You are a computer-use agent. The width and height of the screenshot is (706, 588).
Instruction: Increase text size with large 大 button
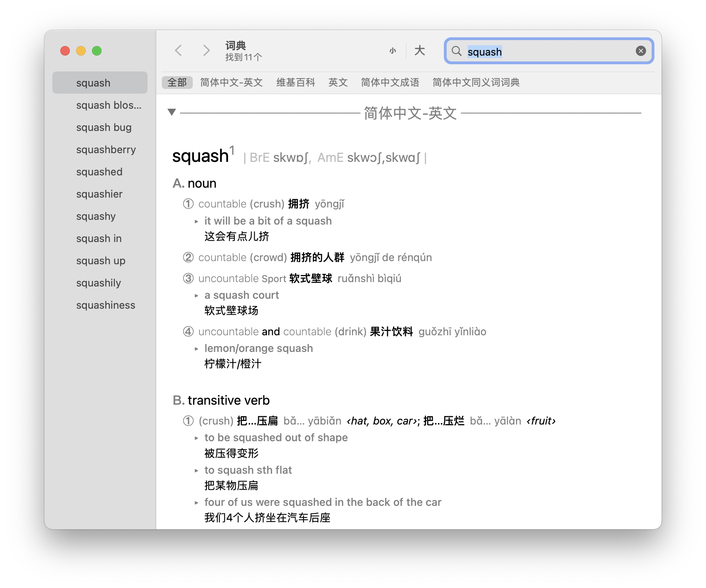coord(420,51)
